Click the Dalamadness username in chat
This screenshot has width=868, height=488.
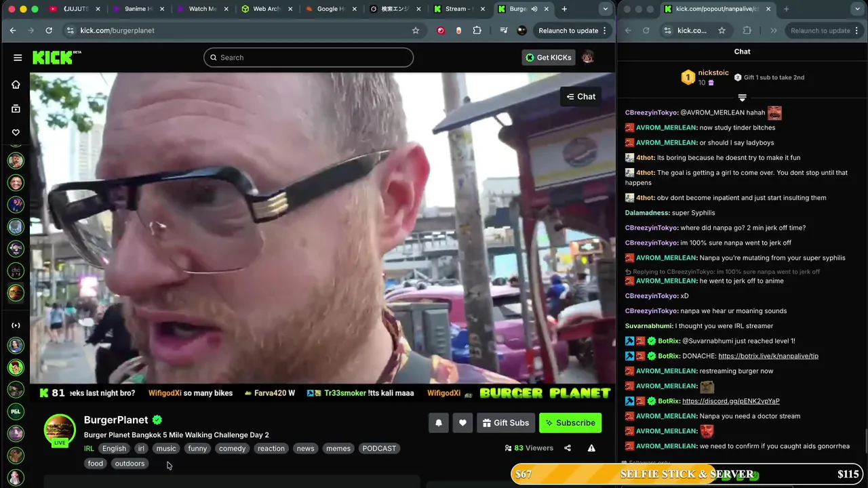(x=648, y=213)
